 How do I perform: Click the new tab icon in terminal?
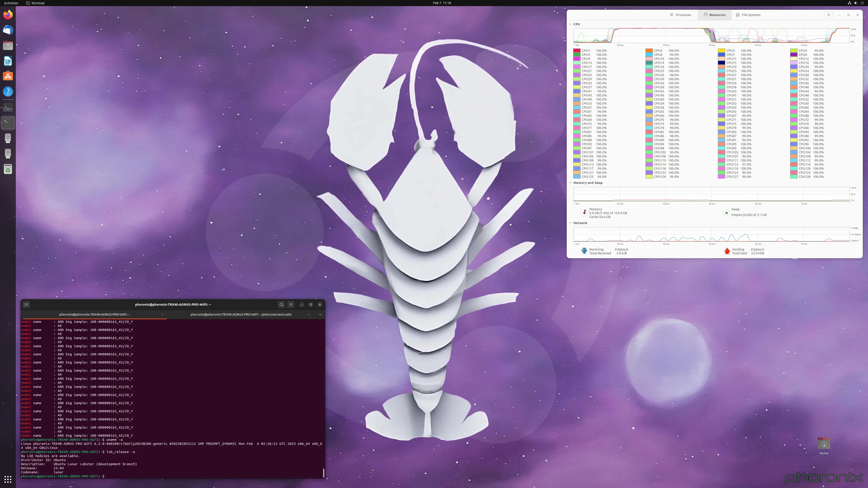[26, 305]
